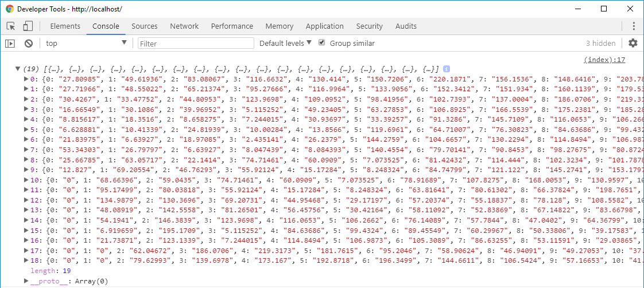Open the (index):17 source link
Screen dimensions: 644x288
[x=604, y=60]
